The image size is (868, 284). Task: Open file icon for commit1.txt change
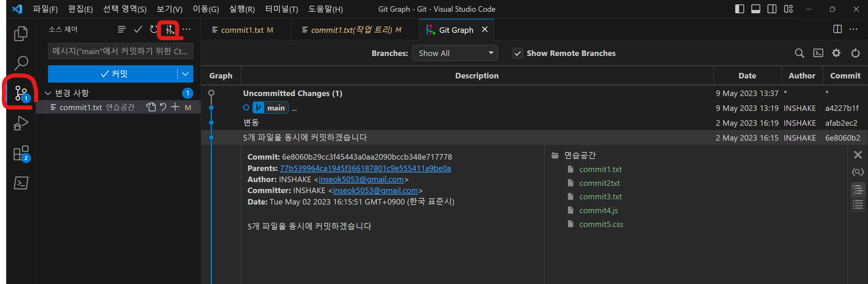point(151,107)
